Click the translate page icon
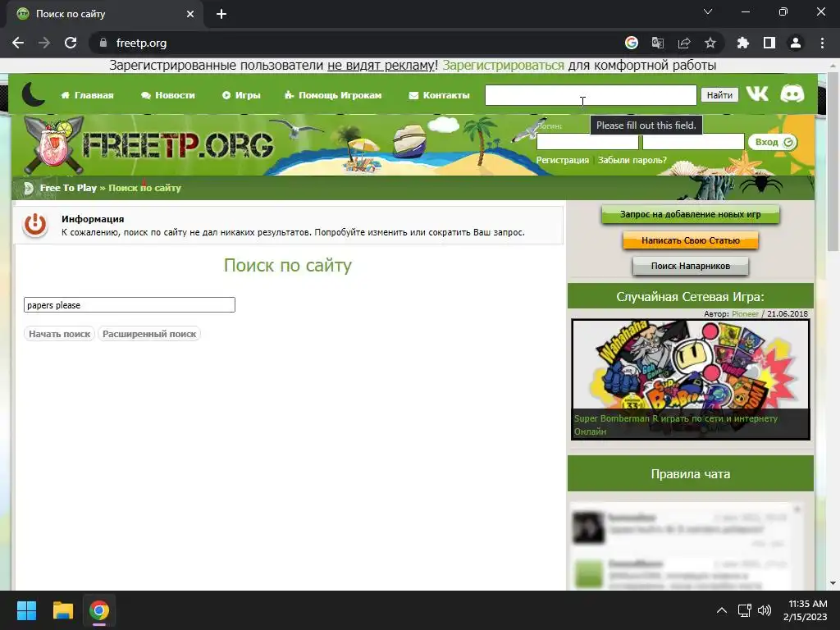This screenshot has height=630, width=840. [x=658, y=43]
